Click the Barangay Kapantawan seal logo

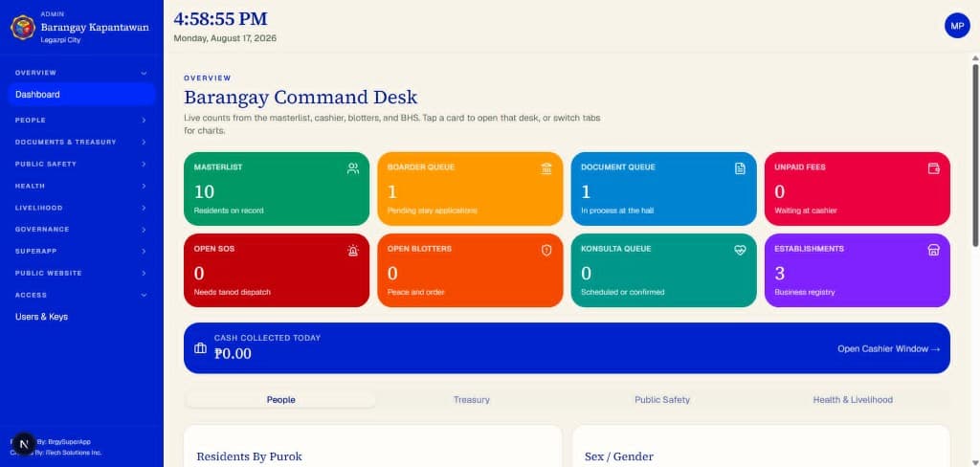[23, 27]
